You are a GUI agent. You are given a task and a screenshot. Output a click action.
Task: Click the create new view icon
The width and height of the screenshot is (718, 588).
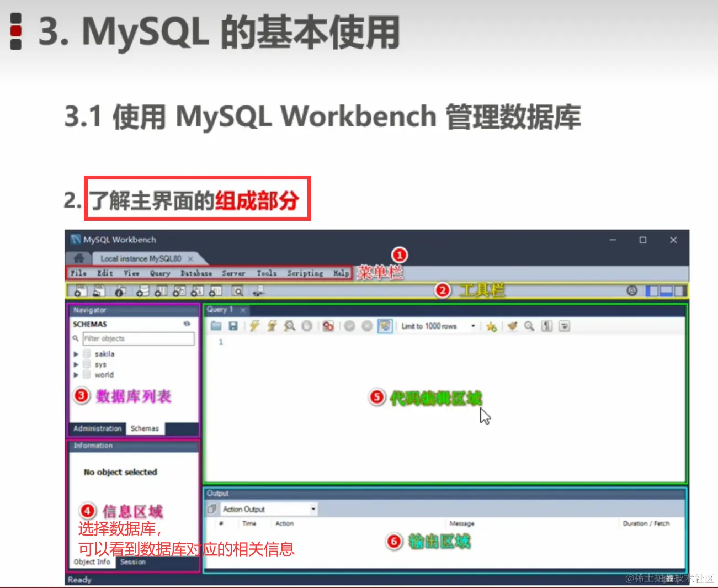[179, 290]
